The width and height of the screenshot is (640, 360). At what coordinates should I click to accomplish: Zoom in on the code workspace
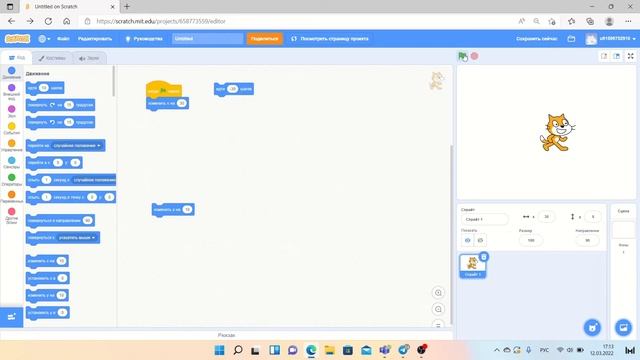click(438, 293)
